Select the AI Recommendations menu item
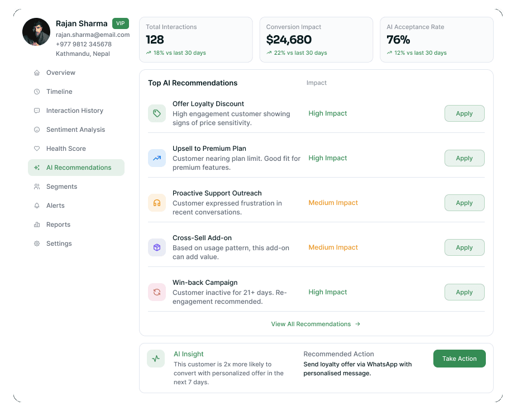 point(76,168)
